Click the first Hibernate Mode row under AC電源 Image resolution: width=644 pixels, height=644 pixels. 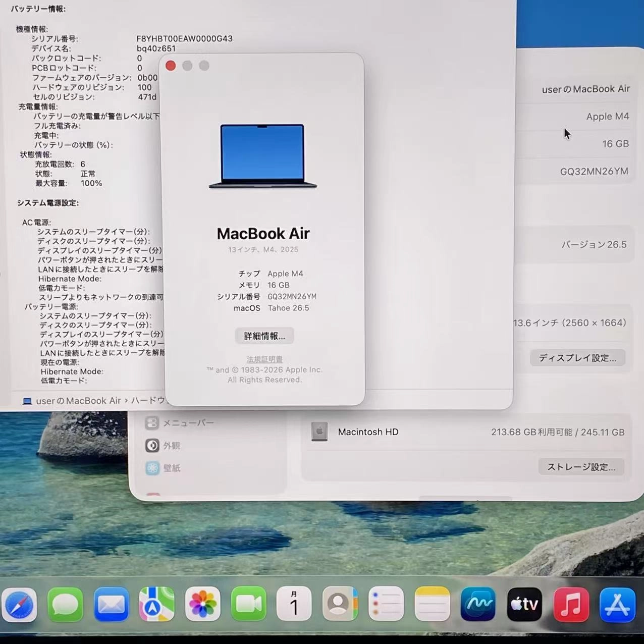tap(70, 279)
